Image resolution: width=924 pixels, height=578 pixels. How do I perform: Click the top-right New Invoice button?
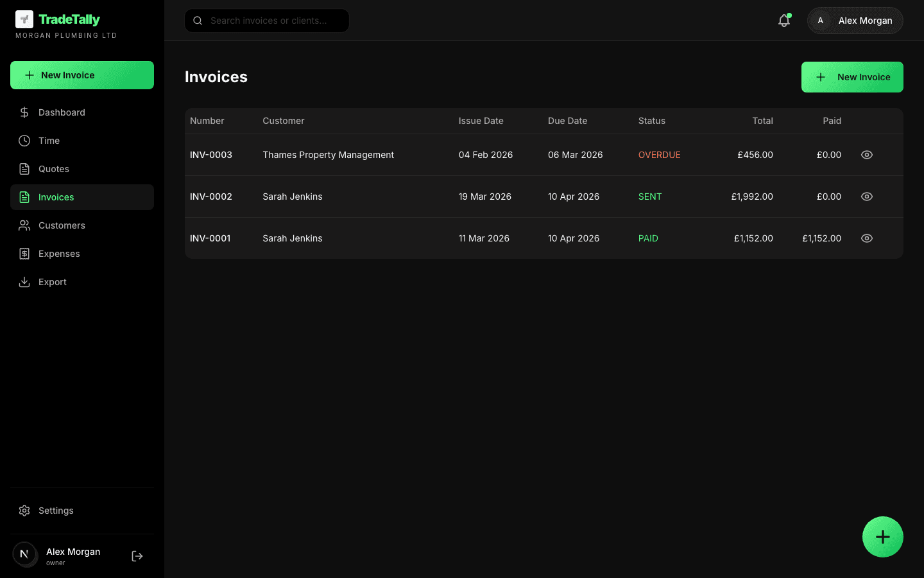pos(852,77)
